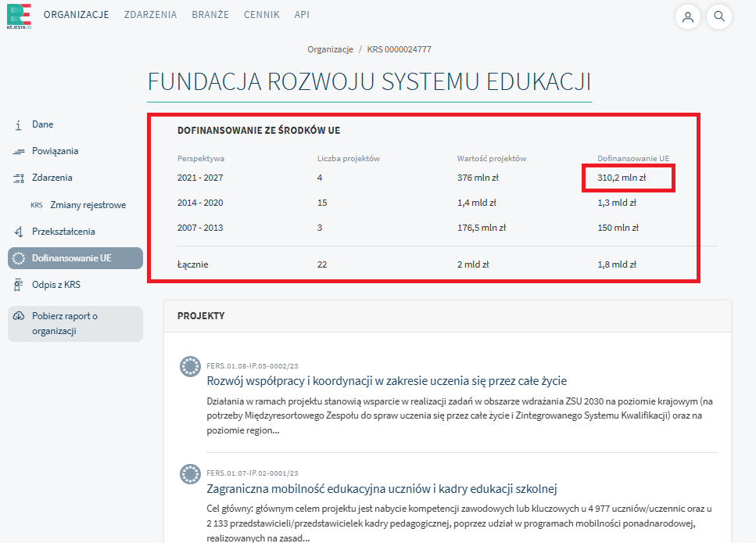Viewport: 756px width, 543px height.
Task: Select Dane in the sidebar
Action: pos(42,124)
